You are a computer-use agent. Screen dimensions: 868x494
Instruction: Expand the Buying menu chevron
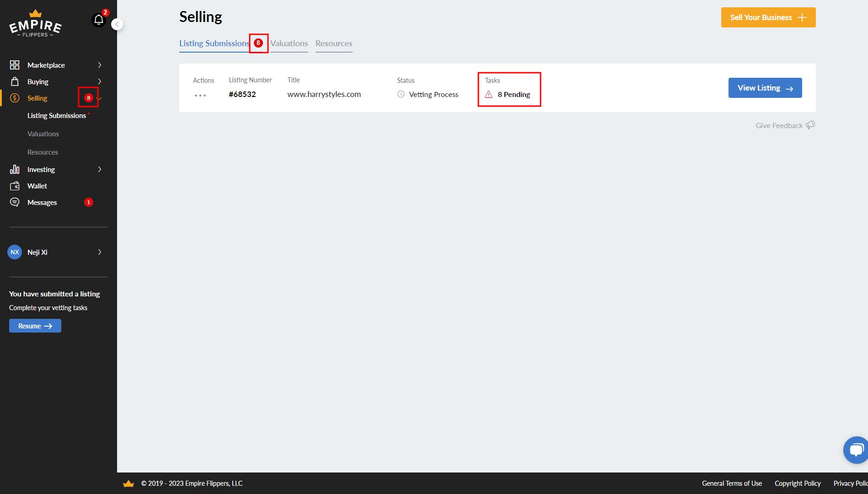coord(100,82)
